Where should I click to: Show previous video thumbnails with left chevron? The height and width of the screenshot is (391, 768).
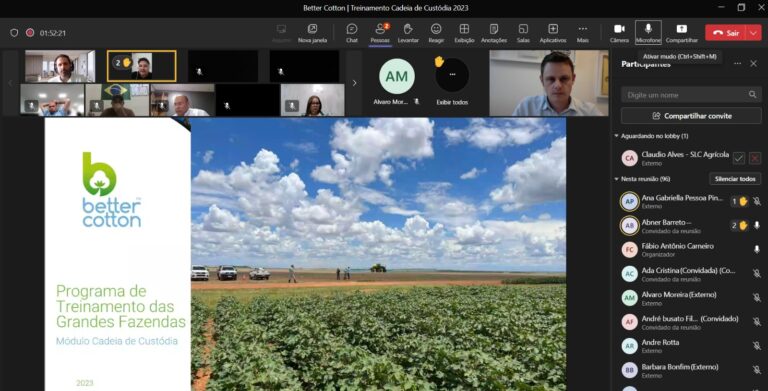[10, 83]
